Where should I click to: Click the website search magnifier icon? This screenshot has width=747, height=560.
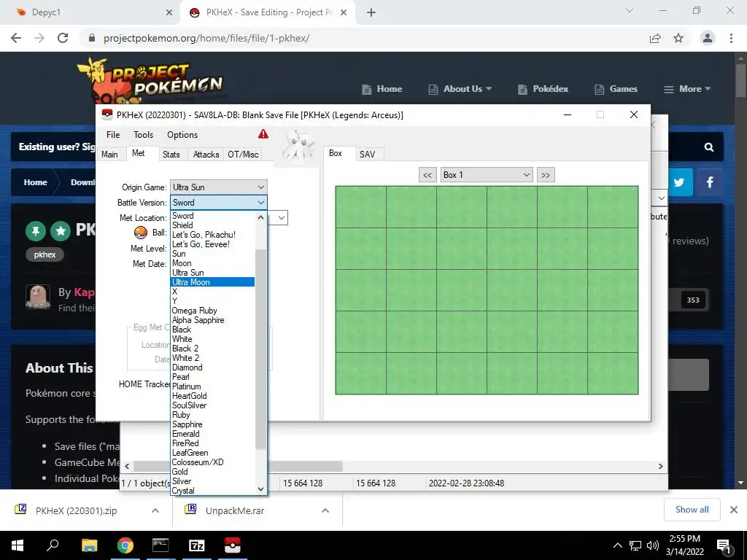coord(709,147)
